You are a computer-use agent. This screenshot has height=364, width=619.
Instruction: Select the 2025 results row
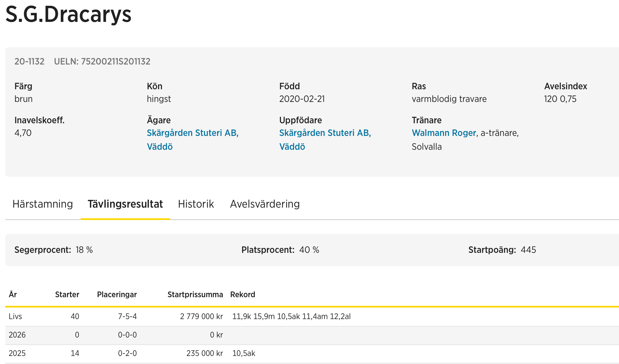(x=17, y=353)
